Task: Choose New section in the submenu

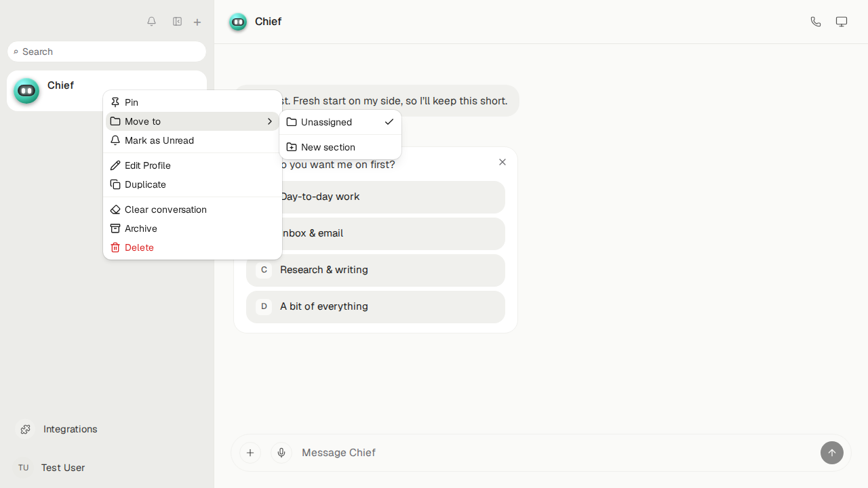Action: coord(340,147)
